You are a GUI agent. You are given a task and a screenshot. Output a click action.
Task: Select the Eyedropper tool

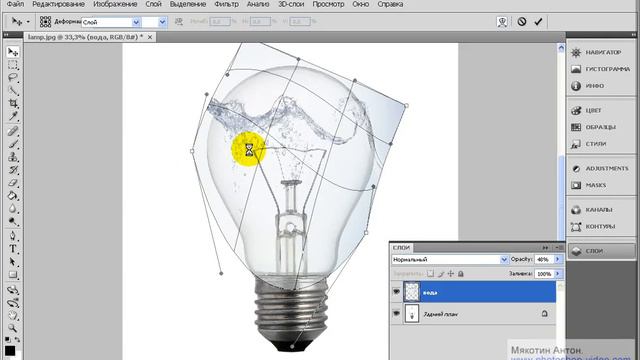13,116
